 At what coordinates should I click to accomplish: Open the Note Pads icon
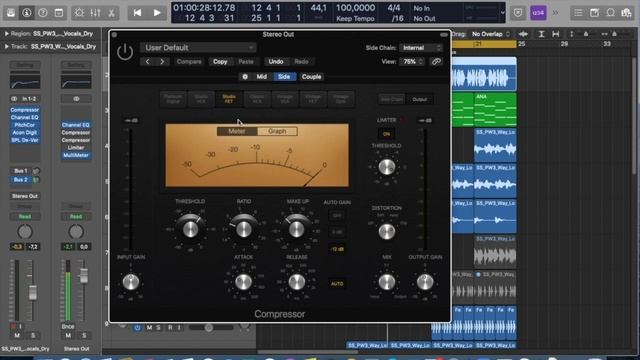click(594, 13)
